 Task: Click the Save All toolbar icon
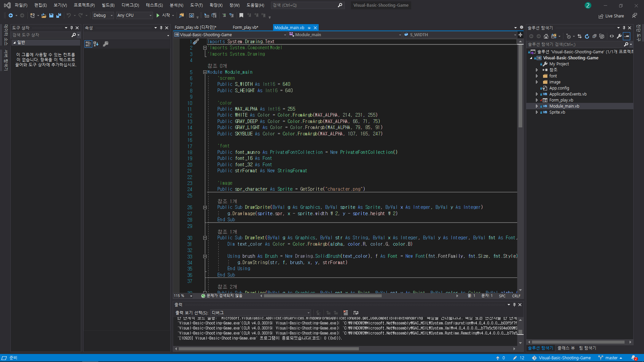click(59, 15)
